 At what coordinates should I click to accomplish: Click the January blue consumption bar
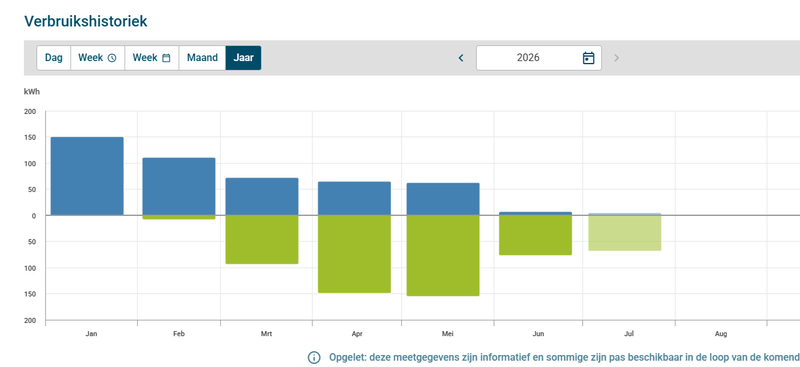tap(87, 176)
